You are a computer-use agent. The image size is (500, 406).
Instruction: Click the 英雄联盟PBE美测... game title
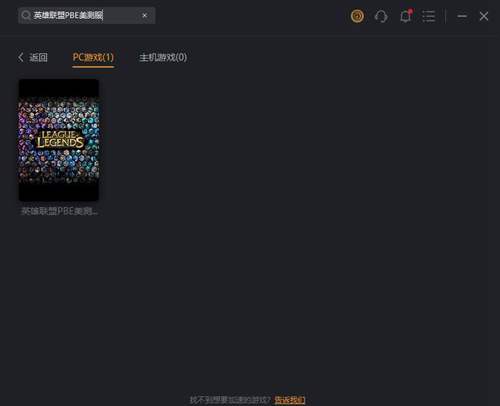pos(59,211)
